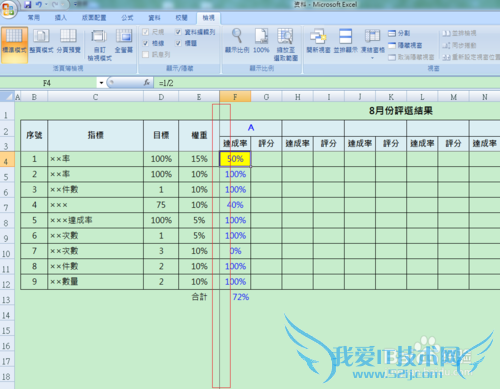Click the 檢視 View tab
Viewport: 500px width, 389px height.
point(208,18)
